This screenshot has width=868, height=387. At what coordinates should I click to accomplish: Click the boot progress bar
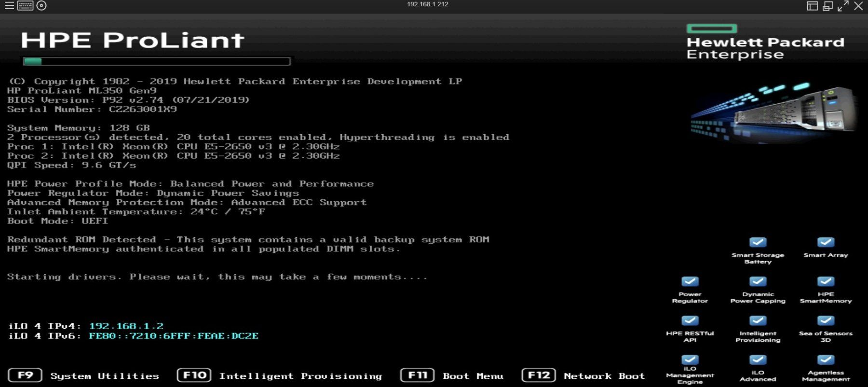157,62
